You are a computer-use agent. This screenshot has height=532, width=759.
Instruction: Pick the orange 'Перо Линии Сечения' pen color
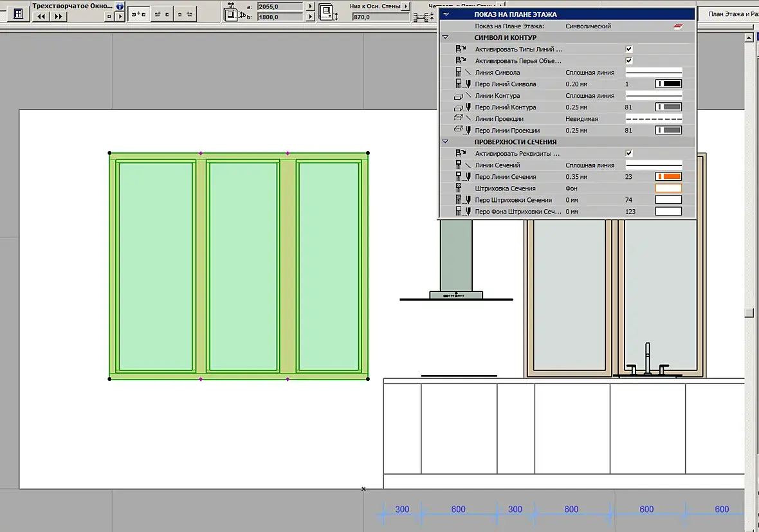(668, 177)
